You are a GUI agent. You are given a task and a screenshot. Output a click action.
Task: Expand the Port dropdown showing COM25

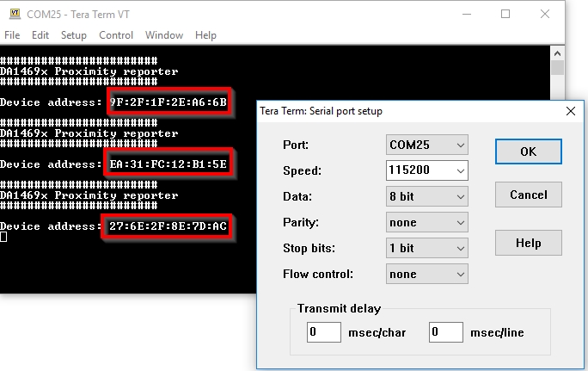tap(426, 145)
